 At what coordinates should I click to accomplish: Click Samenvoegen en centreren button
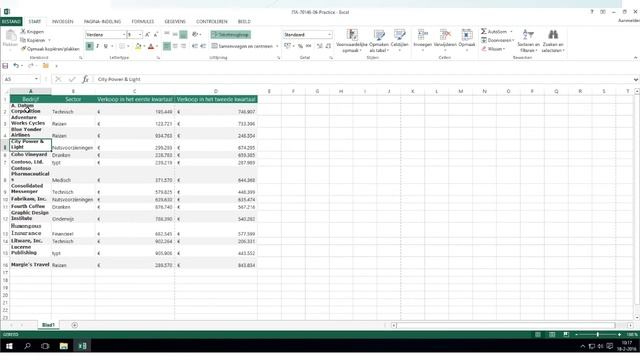coord(242,46)
